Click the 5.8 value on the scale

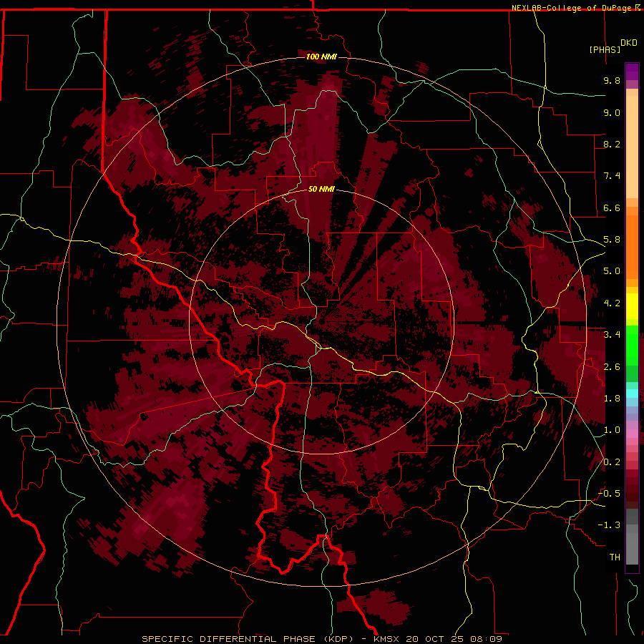[612, 240]
